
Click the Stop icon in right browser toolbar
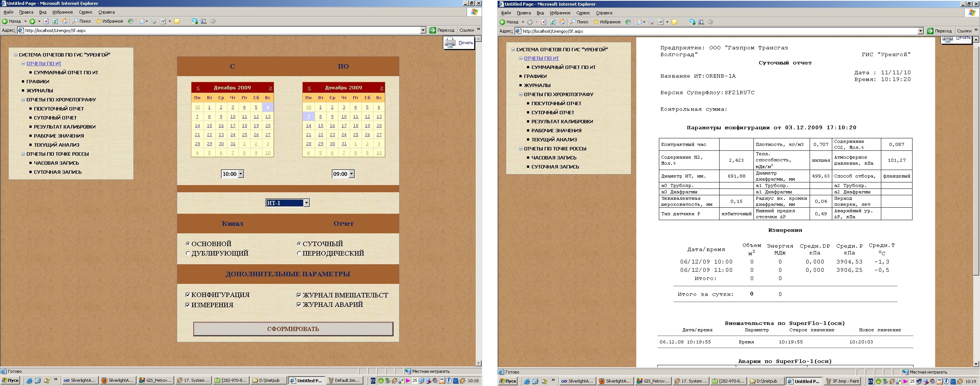(544, 22)
